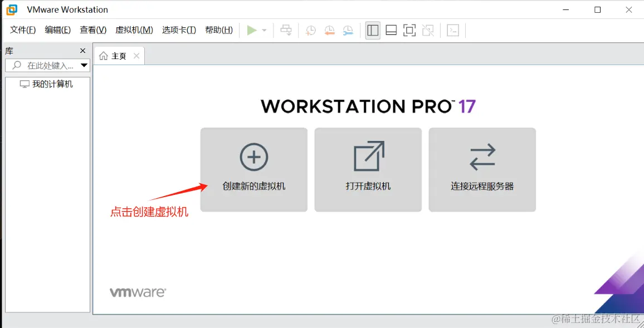Open the 虚拟机(M) menu
This screenshot has height=328, width=644.
134,30
